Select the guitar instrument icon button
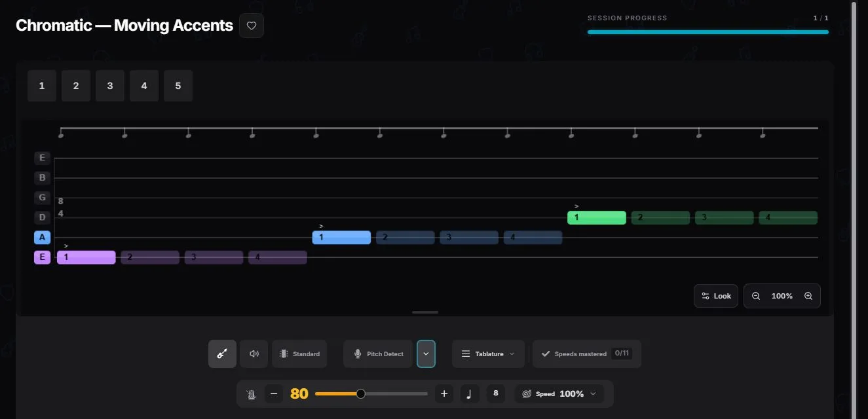This screenshot has width=868, height=419. [222, 354]
